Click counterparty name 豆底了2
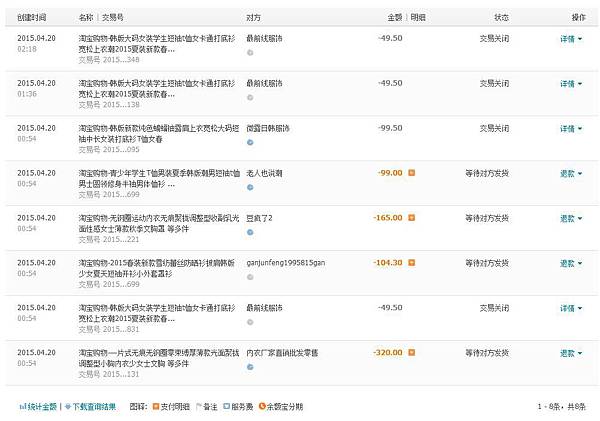 click(x=259, y=218)
